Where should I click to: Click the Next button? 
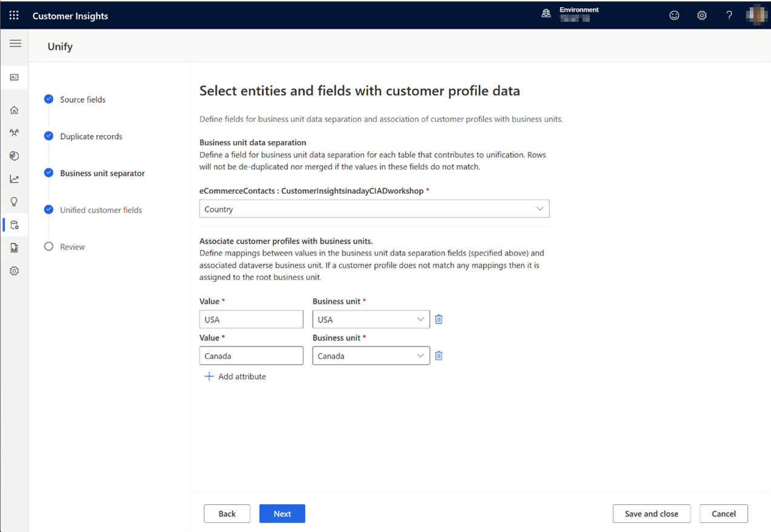[282, 513]
